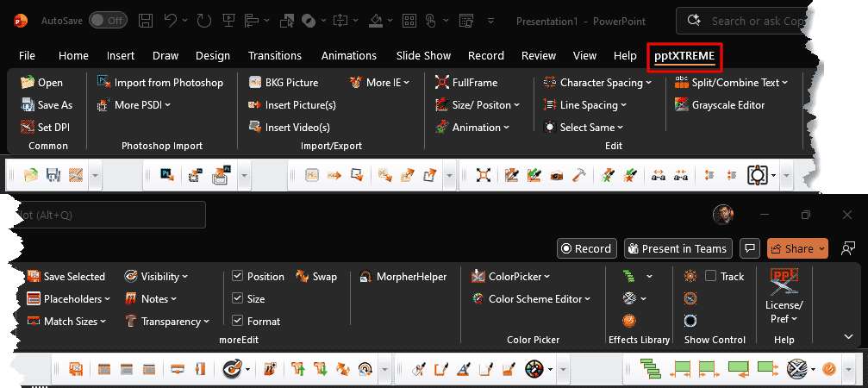Click orange-ringed clock icon in Show Control
The height and width of the screenshot is (388, 868).
690,299
